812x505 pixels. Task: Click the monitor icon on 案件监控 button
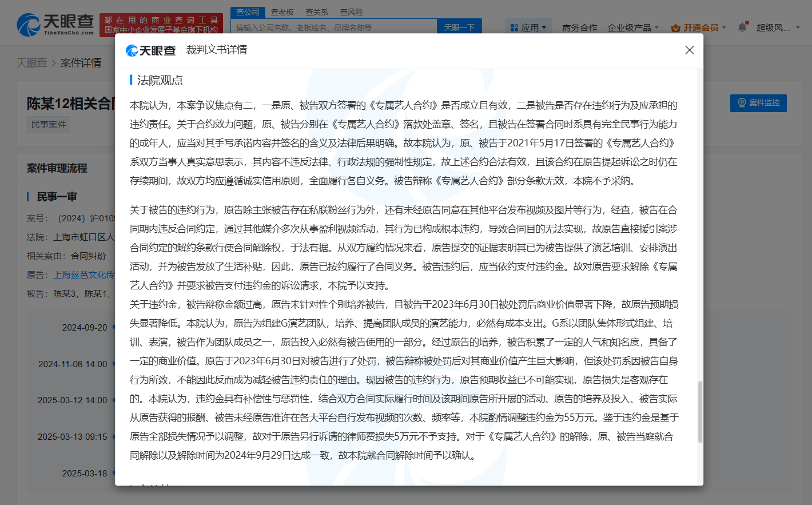point(742,103)
